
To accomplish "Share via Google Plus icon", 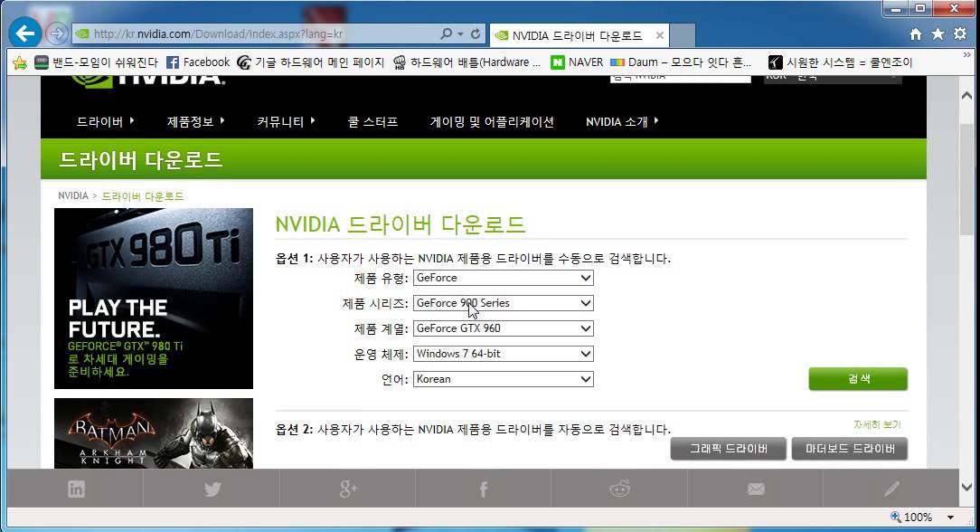I will click(x=347, y=489).
